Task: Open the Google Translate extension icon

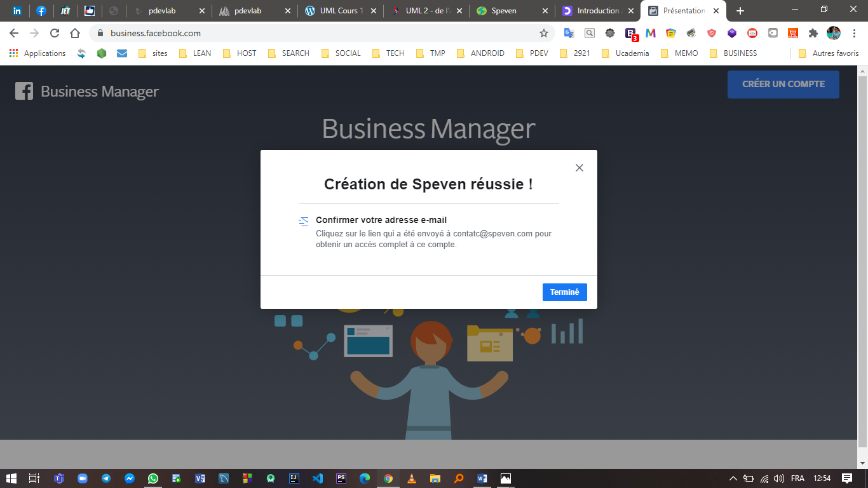Action: point(569,33)
